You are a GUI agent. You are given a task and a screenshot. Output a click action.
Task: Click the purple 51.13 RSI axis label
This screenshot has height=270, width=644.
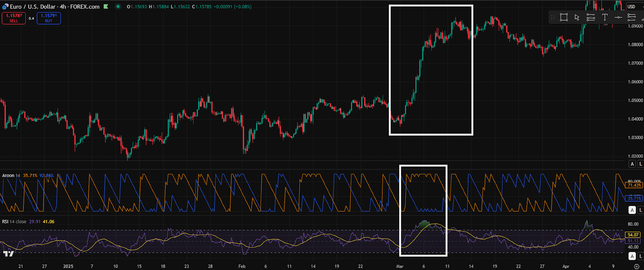point(633,241)
